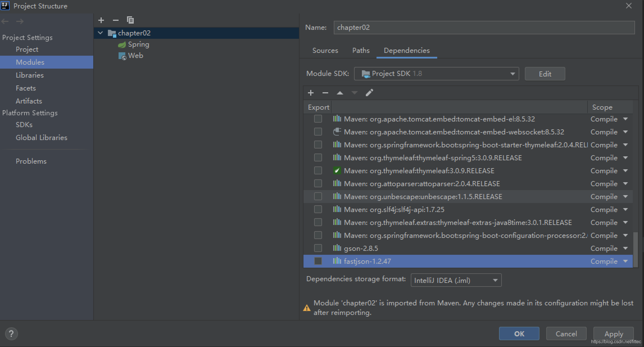Click the Cancel button
The width and height of the screenshot is (644, 347).
point(566,334)
